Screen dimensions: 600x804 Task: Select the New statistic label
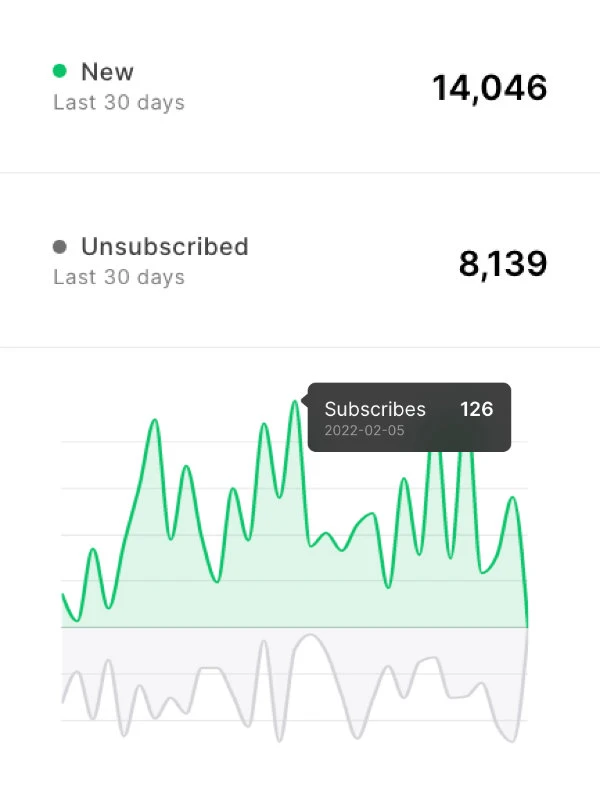(x=108, y=71)
